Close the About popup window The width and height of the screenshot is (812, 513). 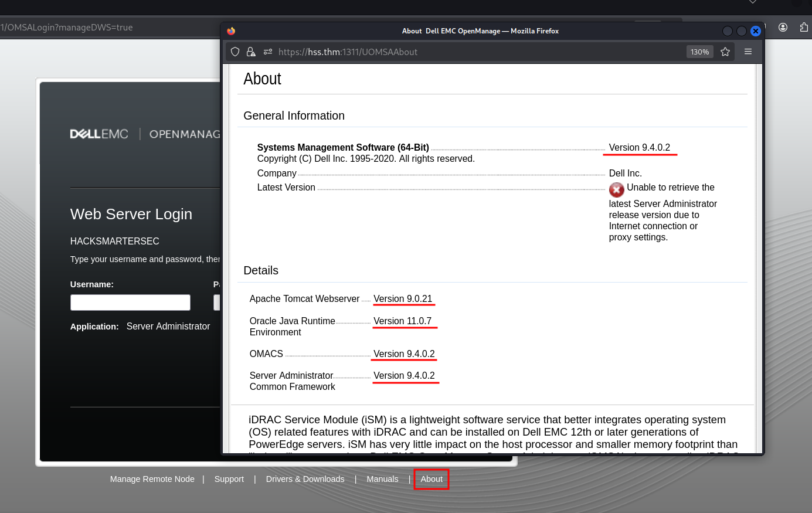point(756,31)
